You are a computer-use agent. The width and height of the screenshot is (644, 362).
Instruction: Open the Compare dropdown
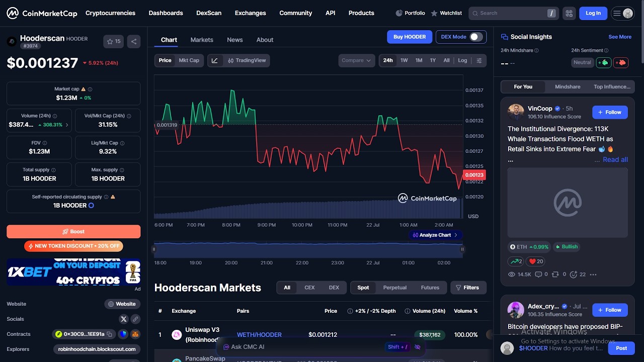coord(356,60)
